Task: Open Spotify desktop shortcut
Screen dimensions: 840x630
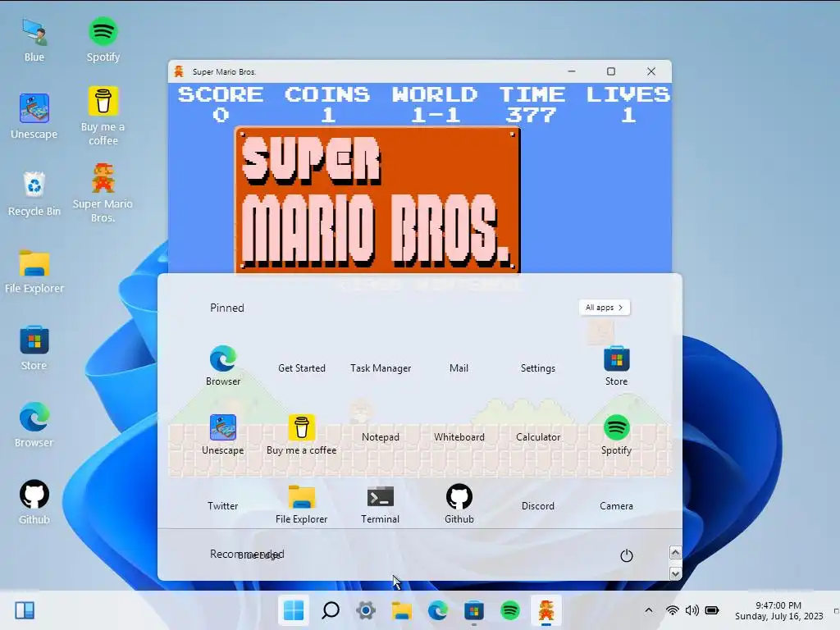Action: click(103, 41)
